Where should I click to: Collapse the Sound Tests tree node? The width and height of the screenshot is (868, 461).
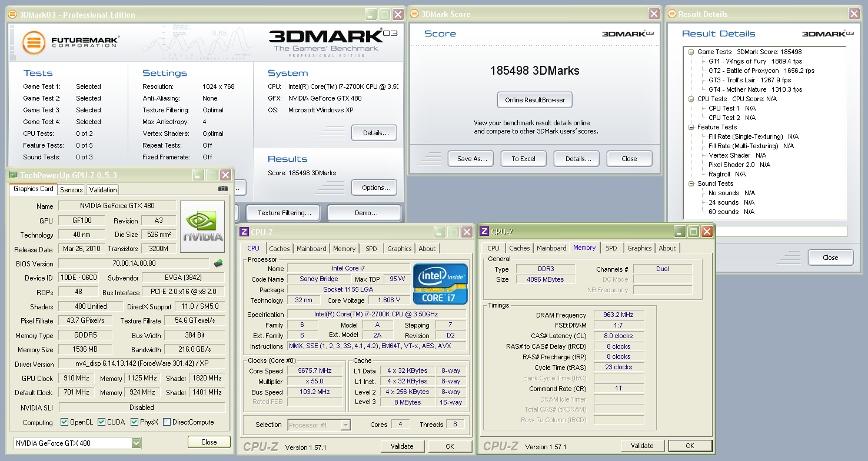[x=691, y=183]
